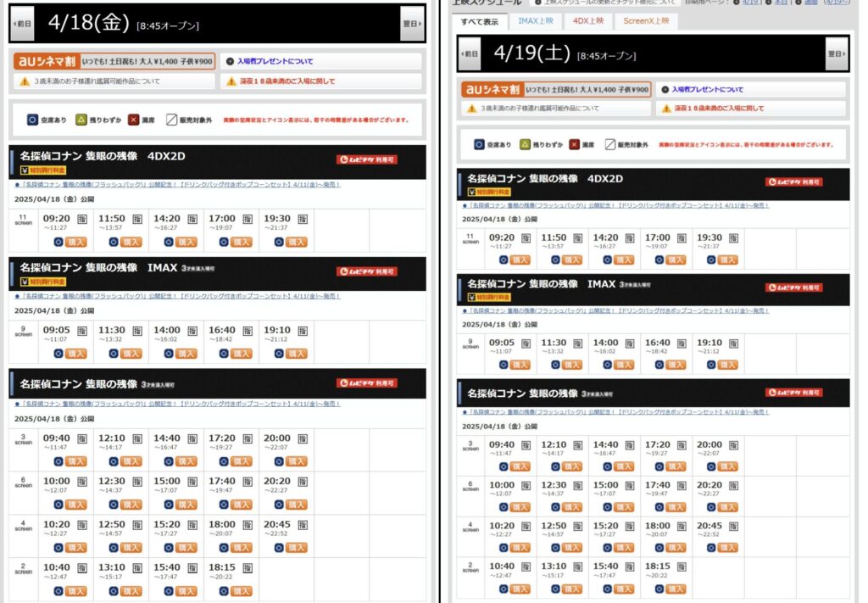On 4/19, click the 購入 button for 12:50

point(572,548)
